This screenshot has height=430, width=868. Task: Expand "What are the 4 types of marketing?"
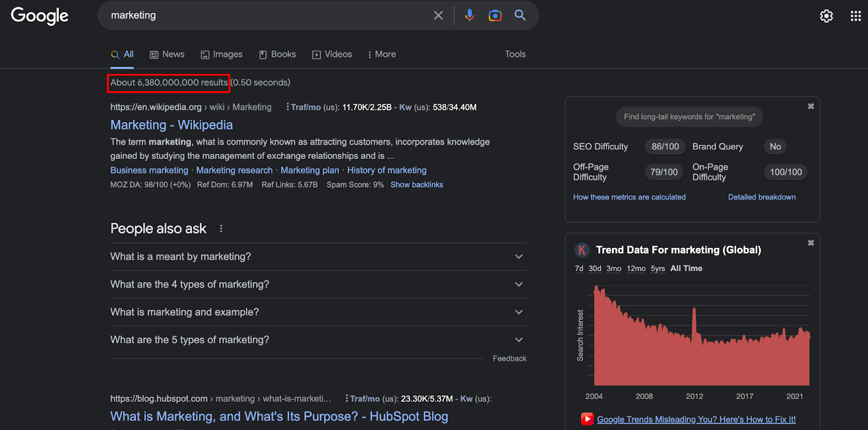click(318, 284)
